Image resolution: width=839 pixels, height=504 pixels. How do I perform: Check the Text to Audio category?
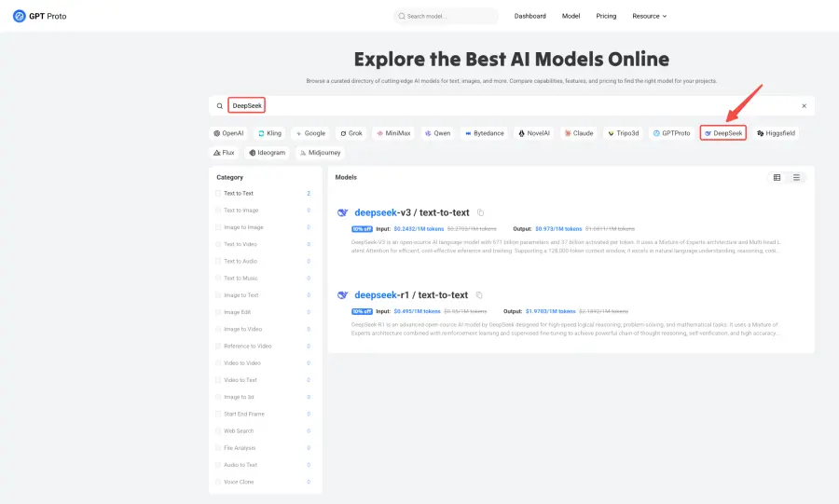coord(218,262)
